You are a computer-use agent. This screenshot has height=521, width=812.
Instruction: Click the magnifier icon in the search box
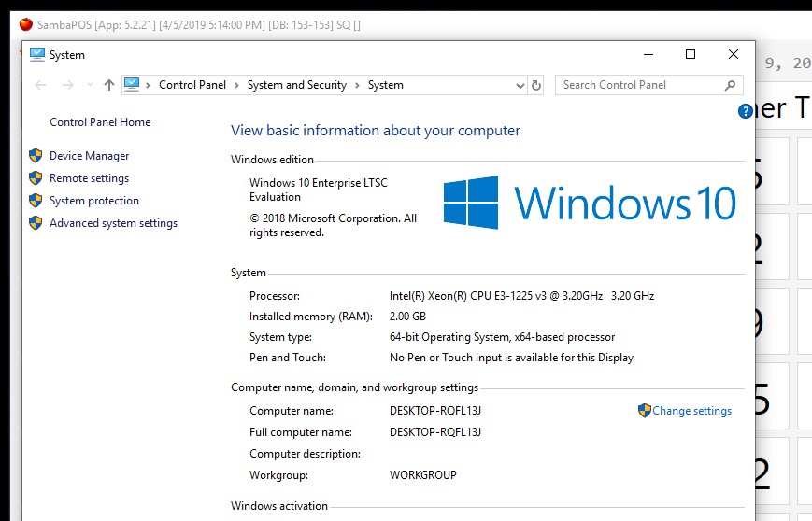pos(731,85)
